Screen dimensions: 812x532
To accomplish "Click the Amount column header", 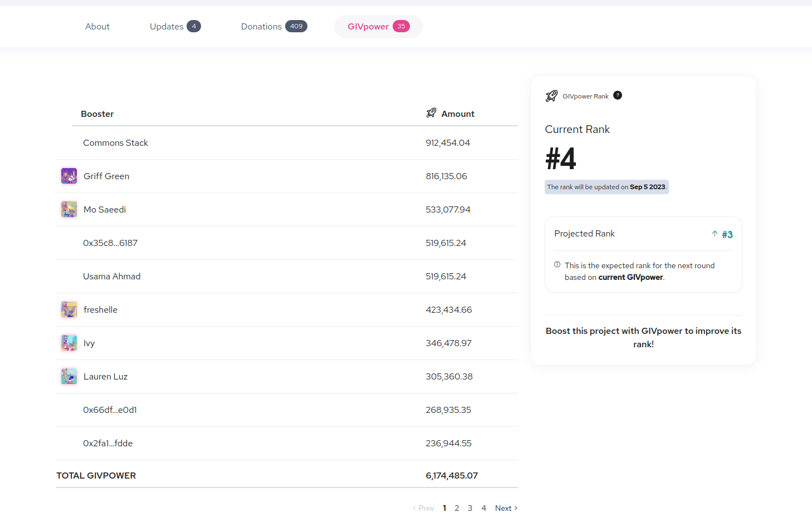I will click(458, 114).
